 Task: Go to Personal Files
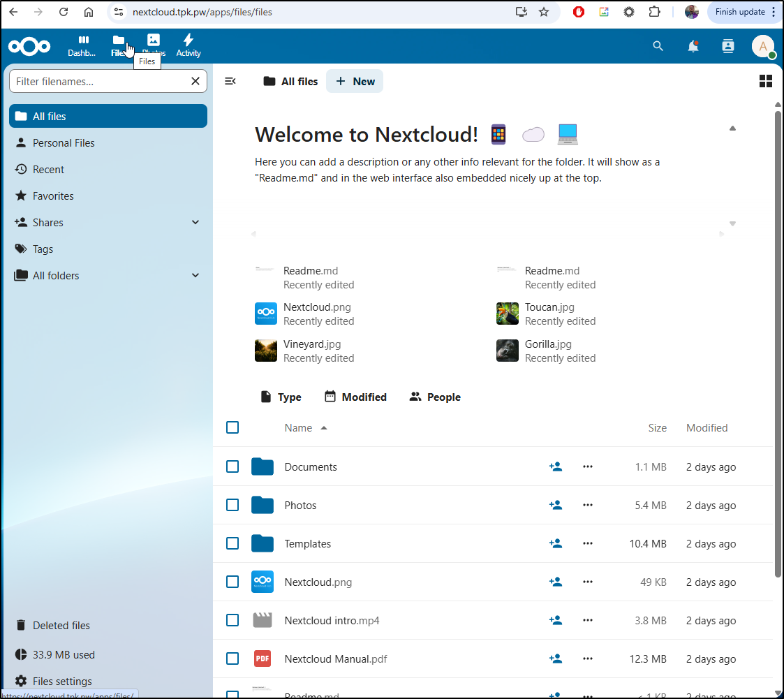click(x=108, y=143)
